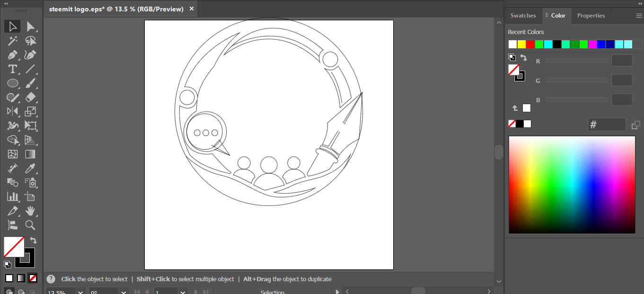644x294 pixels.
Task: Close the steemit logo.eps document tab
Action: pos(191,9)
